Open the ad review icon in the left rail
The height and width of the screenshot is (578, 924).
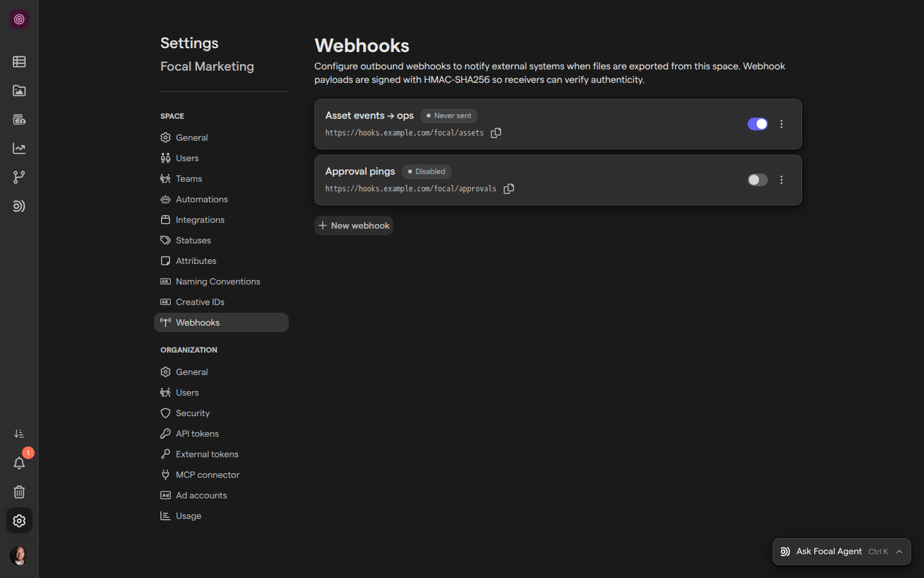coord(19,119)
